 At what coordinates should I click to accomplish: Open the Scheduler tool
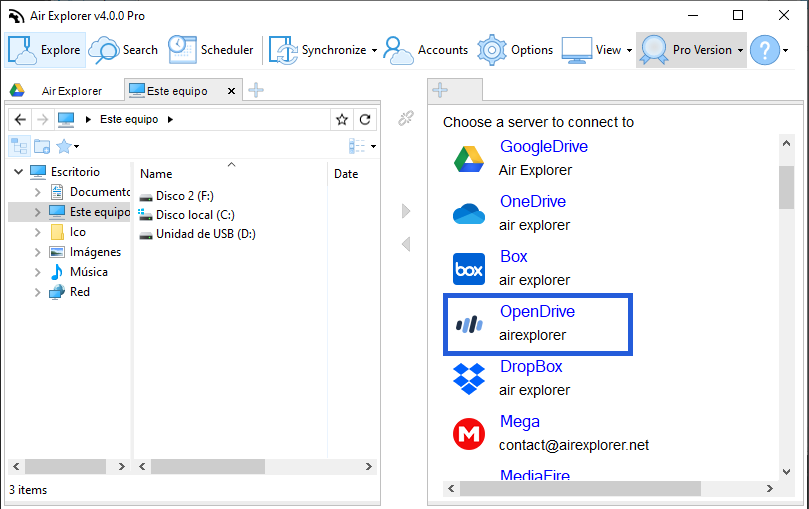pyautogui.click(x=211, y=50)
